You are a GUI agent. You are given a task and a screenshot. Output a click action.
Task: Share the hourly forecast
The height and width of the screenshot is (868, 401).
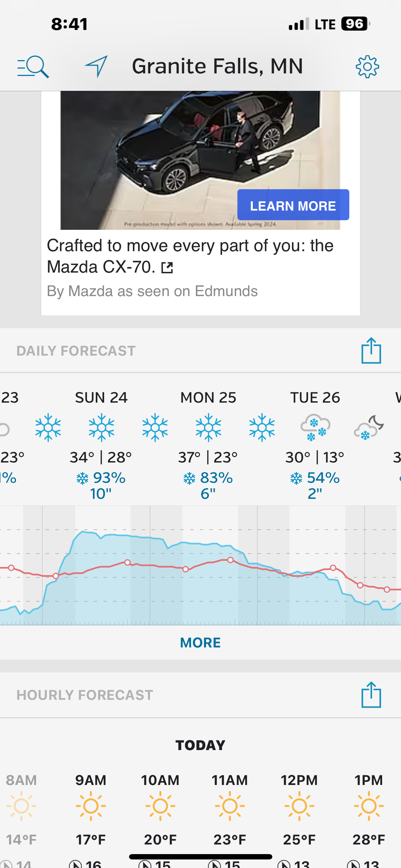[371, 695]
